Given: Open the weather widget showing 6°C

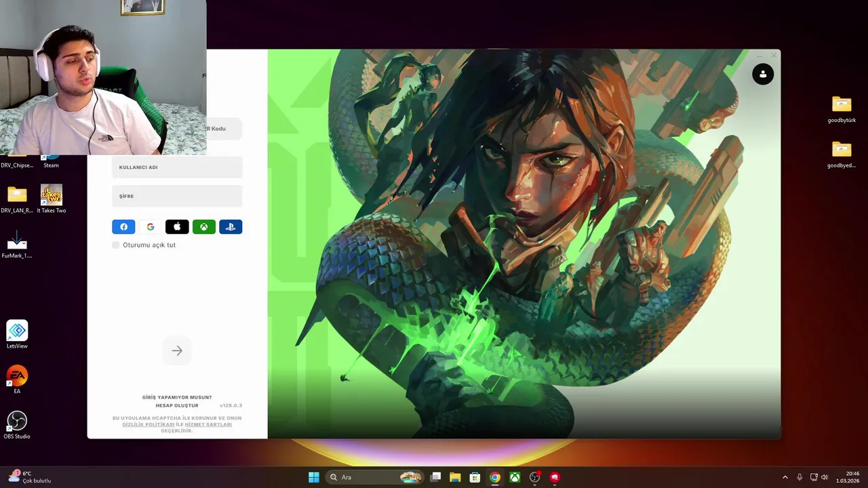Looking at the screenshot, I should click(x=31, y=477).
